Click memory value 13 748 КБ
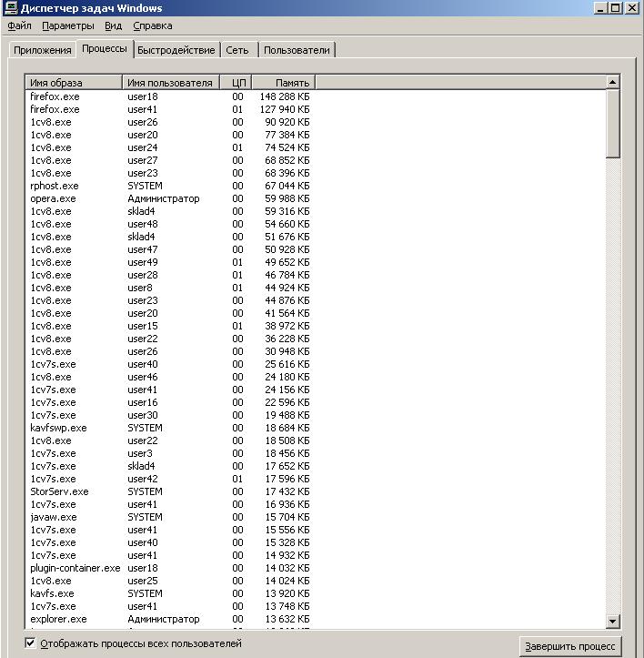The image size is (644, 658). pyautogui.click(x=287, y=606)
